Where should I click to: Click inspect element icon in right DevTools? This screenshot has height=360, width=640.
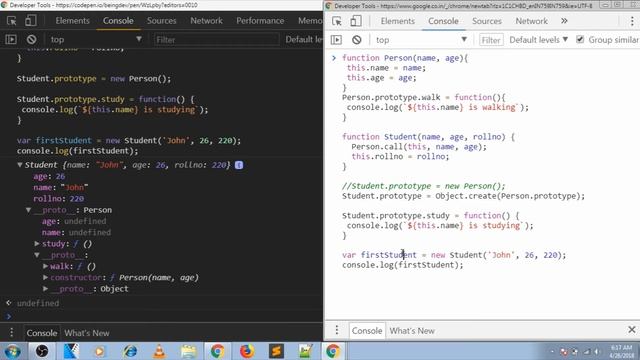(337, 21)
